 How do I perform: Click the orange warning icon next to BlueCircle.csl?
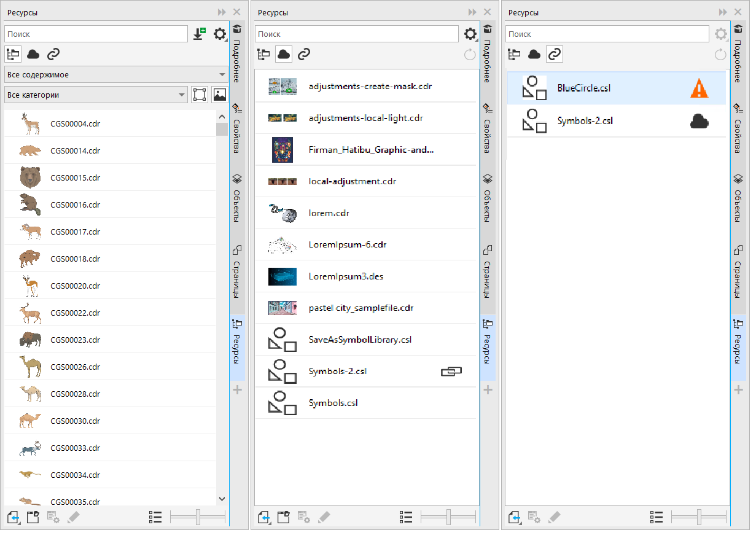tap(699, 88)
